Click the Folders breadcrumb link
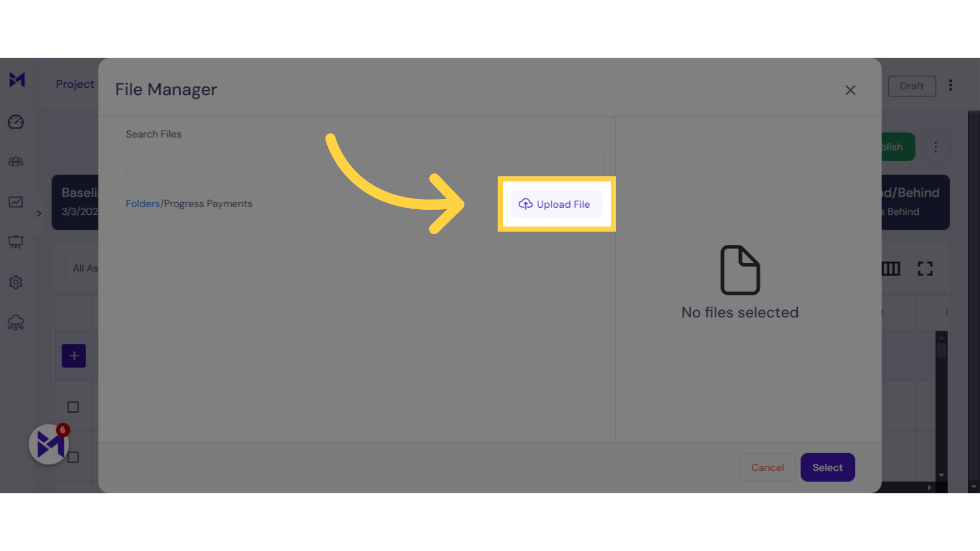980x551 pixels. click(x=142, y=203)
